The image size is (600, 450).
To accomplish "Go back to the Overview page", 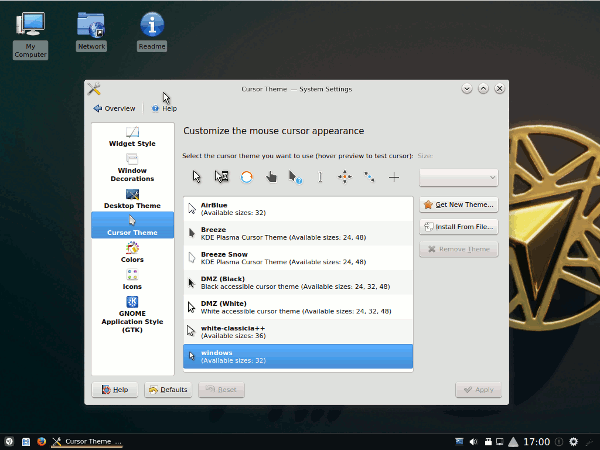I will [x=114, y=108].
